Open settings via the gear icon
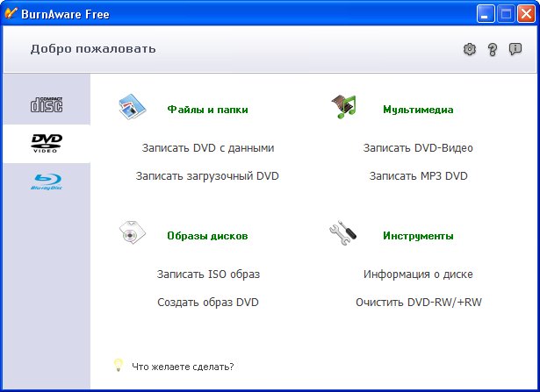 pyautogui.click(x=470, y=49)
